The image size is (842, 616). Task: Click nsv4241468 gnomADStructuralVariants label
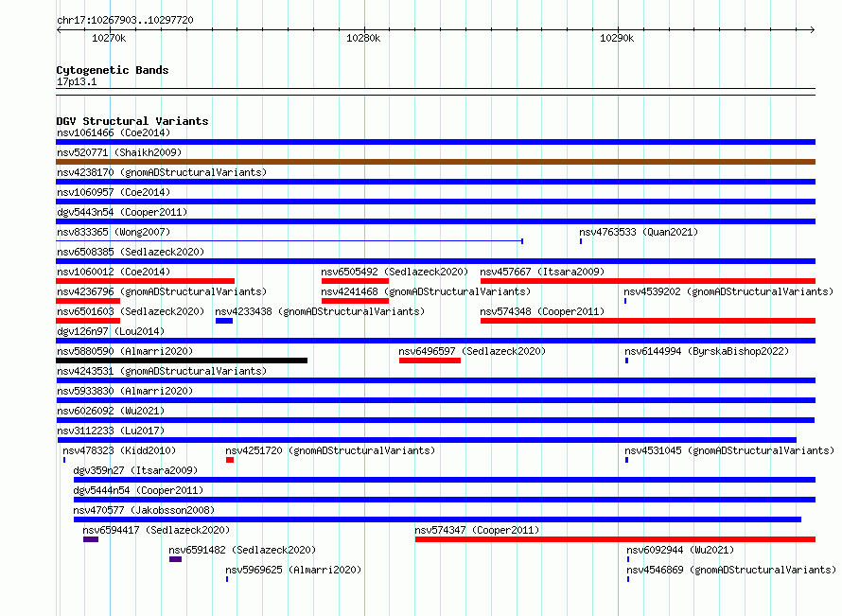[x=426, y=291]
